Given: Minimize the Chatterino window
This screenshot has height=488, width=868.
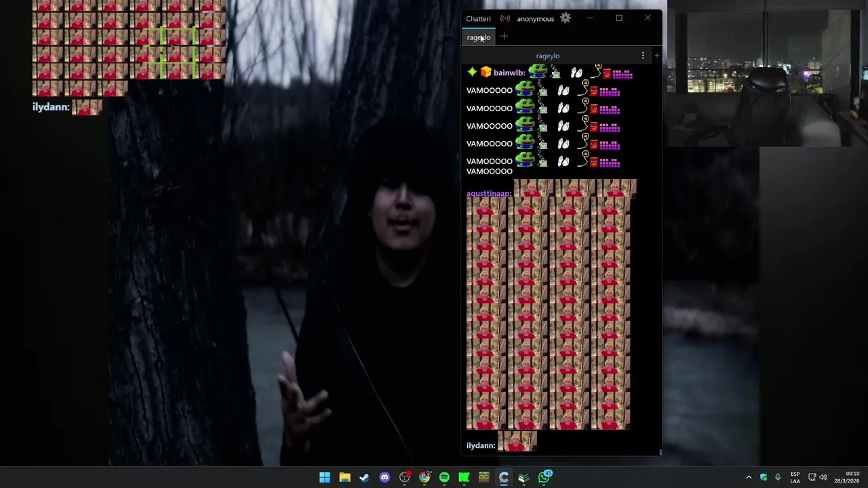Looking at the screenshot, I should [x=590, y=18].
